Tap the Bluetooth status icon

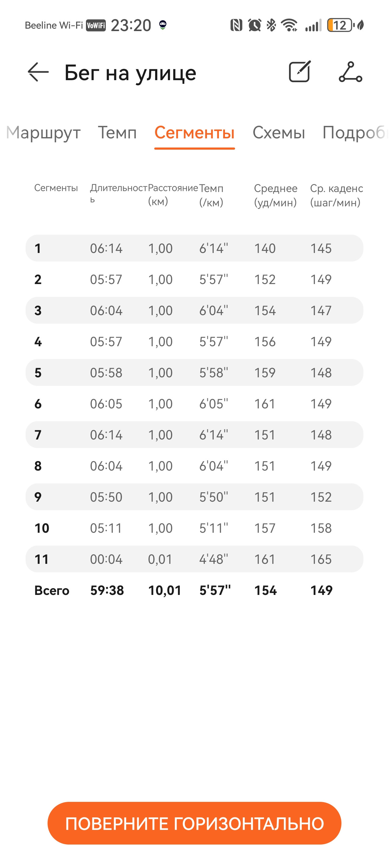pyautogui.click(x=271, y=25)
